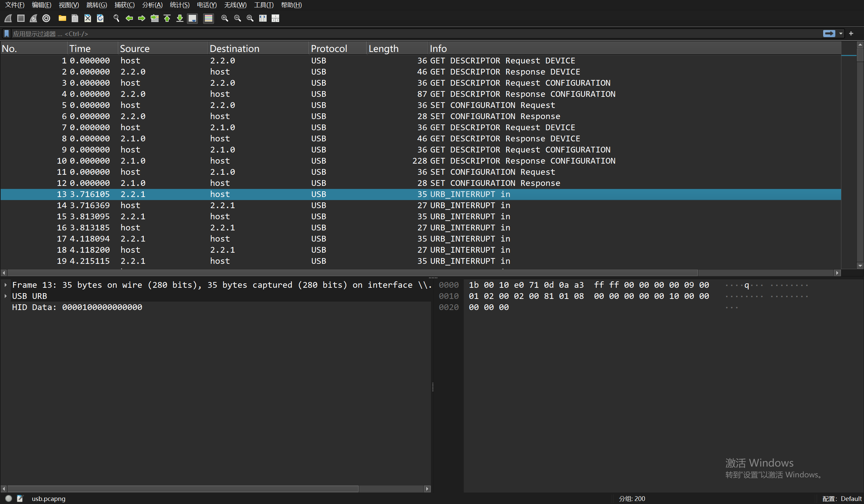Expand the USB URB details
The height and width of the screenshot is (504, 864).
pyautogui.click(x=5, y=296)
